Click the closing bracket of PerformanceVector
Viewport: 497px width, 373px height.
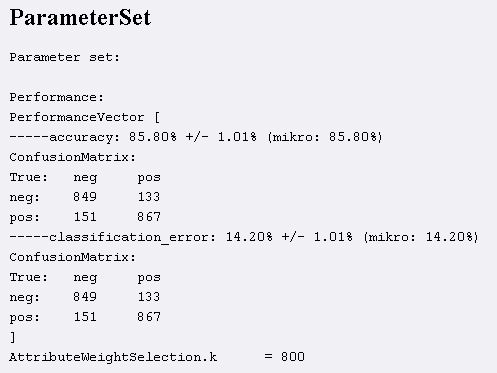13,337
